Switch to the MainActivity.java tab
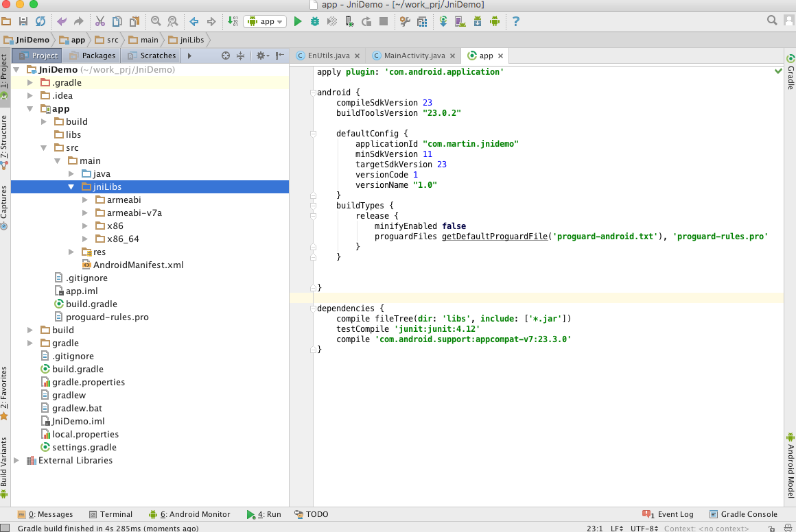 coord(414,56)
